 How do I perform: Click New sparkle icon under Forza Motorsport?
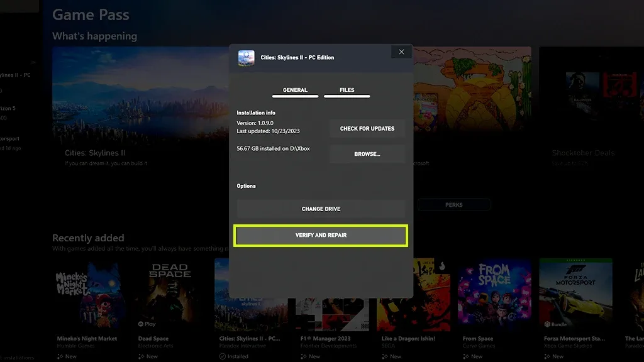click(547, 356)
